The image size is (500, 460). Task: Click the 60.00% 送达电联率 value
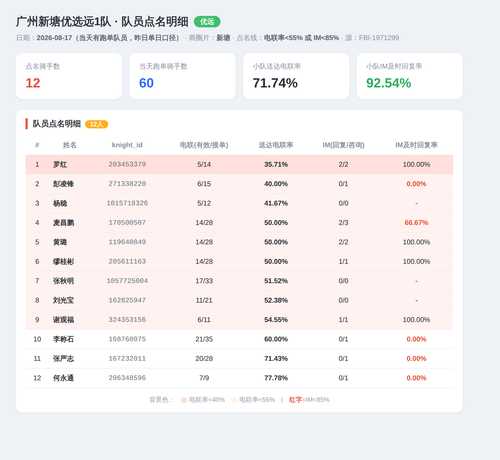pyautogui.click(x=276, y=339)
